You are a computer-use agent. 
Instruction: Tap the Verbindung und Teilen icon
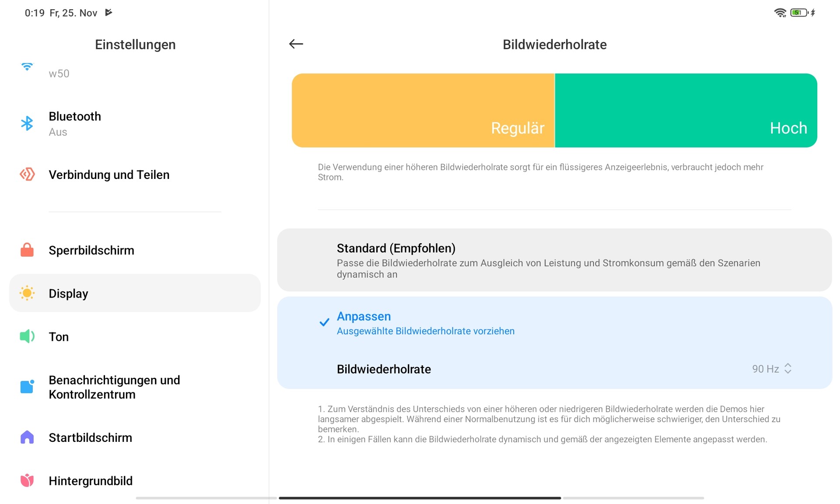point(27,174)
